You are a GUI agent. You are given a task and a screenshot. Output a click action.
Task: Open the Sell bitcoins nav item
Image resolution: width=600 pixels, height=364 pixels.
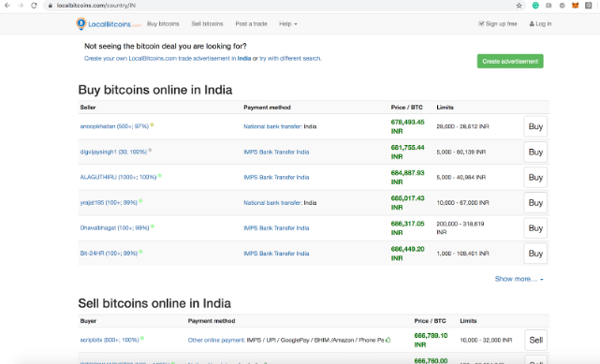207,23
